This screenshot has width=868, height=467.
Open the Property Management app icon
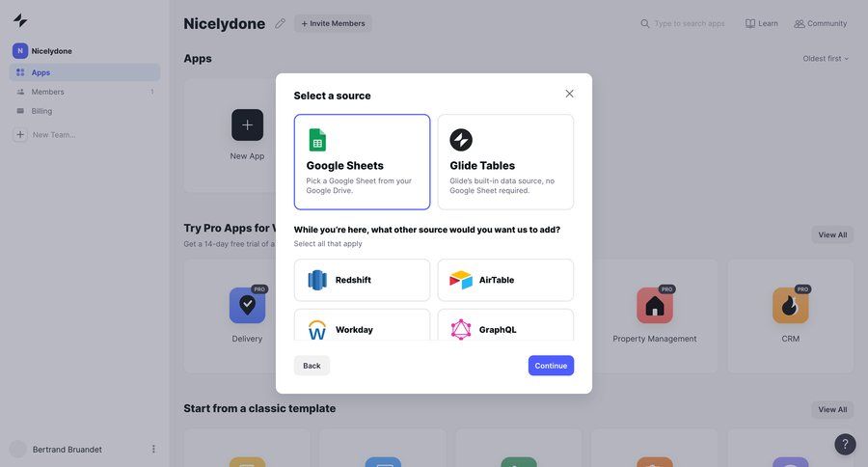coord(655,305)
